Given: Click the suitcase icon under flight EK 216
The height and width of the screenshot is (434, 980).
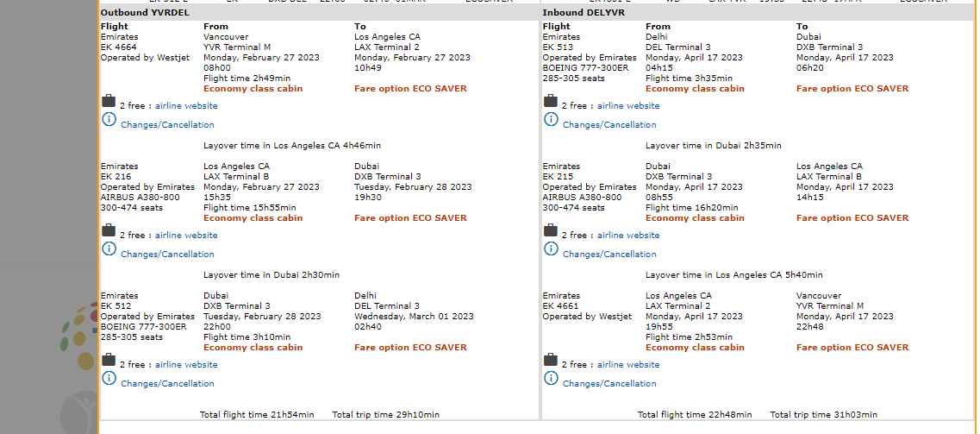Looking at the screenshot, I should tap(109, 231).
